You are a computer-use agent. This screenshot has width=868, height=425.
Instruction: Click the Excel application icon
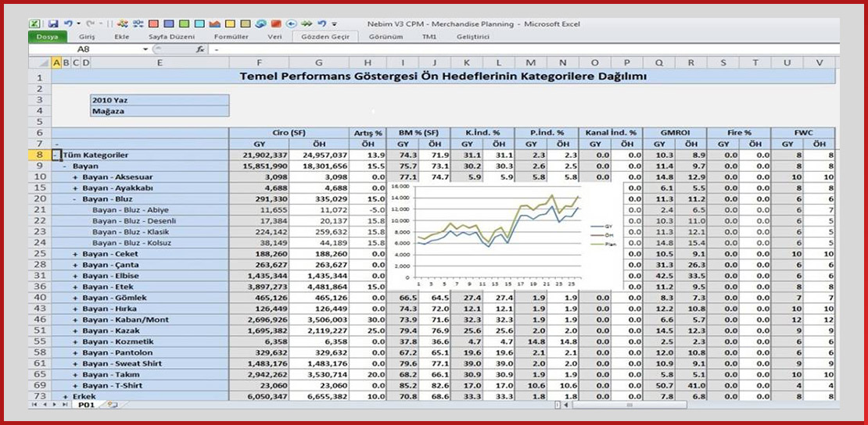pos(34,23)
